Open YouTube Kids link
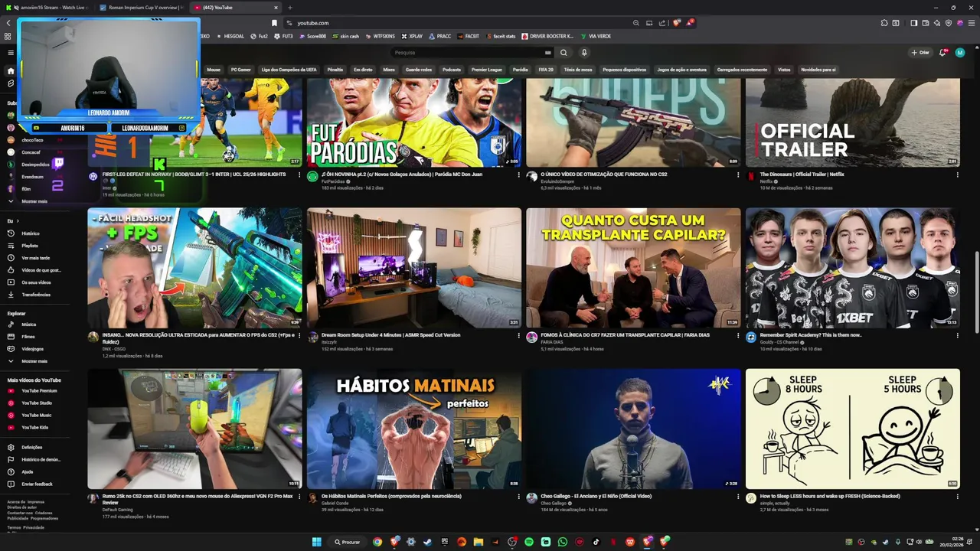The width and height of the screenshot is (980, 551). click(35, 428)
